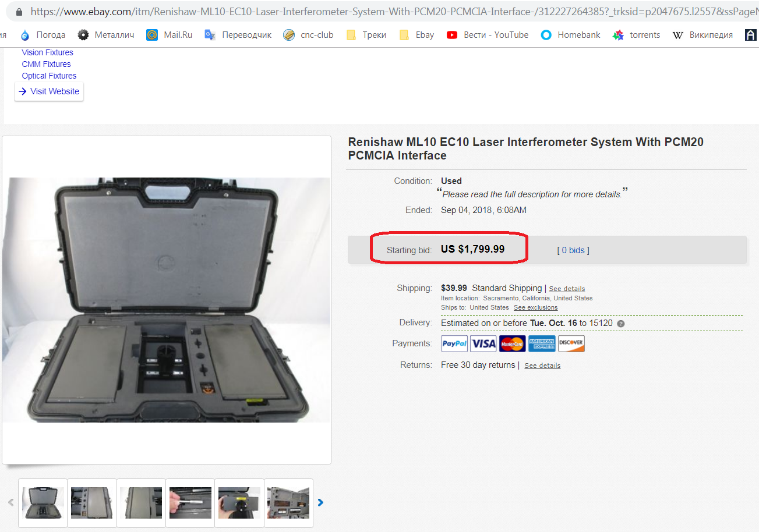Image resolution: width=759 pixels, height=532 pixels.
Task: Click the lock icon in the address bar
Action: [x=19, y=11]
